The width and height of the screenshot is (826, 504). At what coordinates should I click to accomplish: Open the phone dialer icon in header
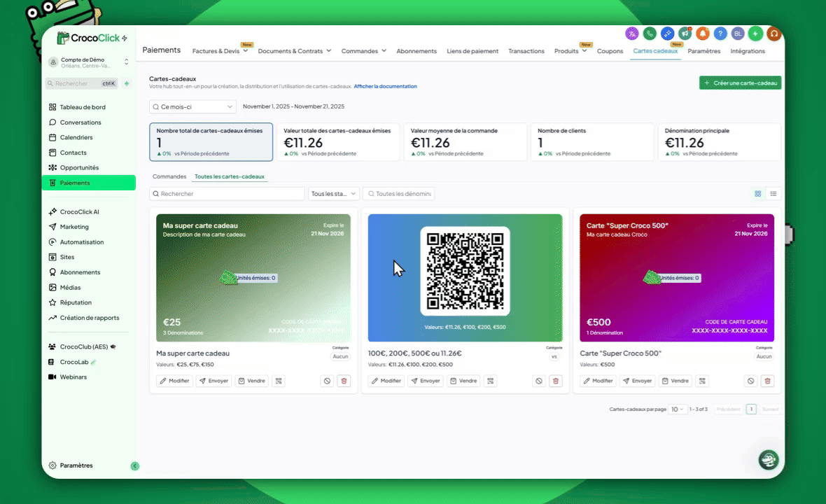click(x=650, y=34)
